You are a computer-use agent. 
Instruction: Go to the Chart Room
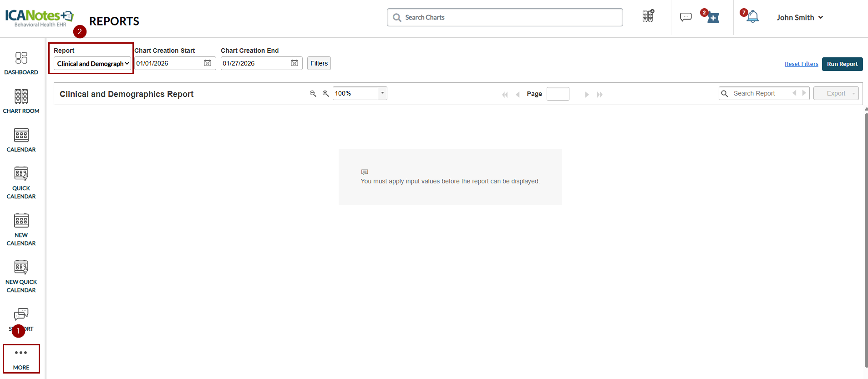[x=21, y=101]
